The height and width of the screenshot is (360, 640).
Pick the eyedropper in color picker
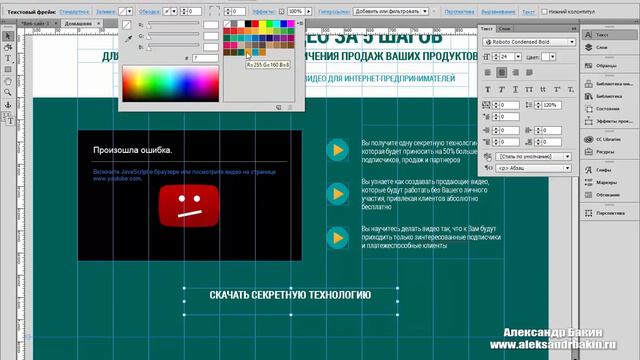coord(128,39)
